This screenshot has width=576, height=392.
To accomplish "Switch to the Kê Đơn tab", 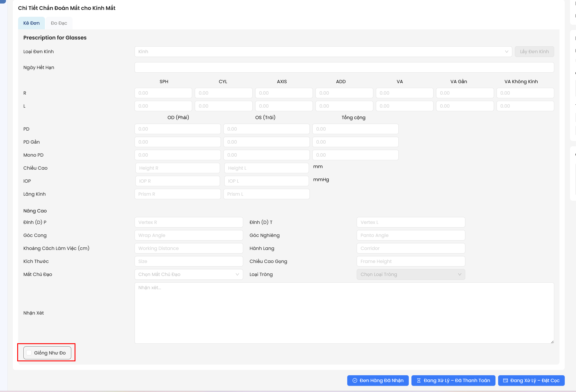I will (32, 23).
